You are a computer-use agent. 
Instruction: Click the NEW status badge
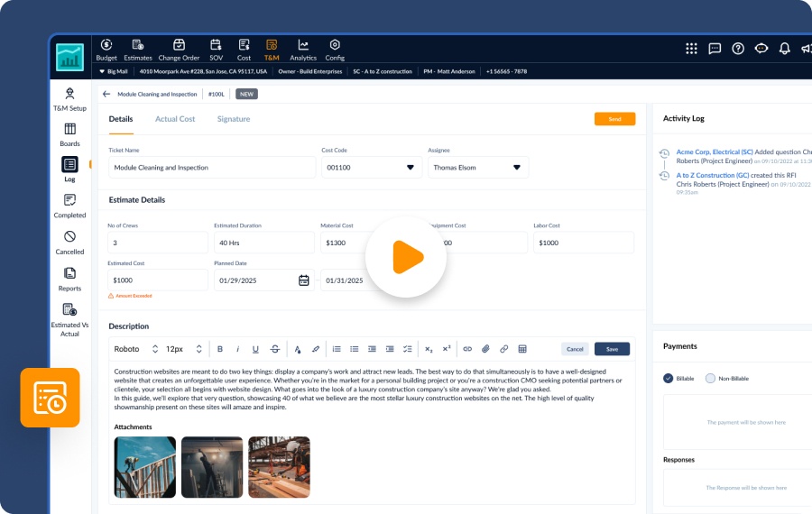pyautogui.click(x=246, y=94)
